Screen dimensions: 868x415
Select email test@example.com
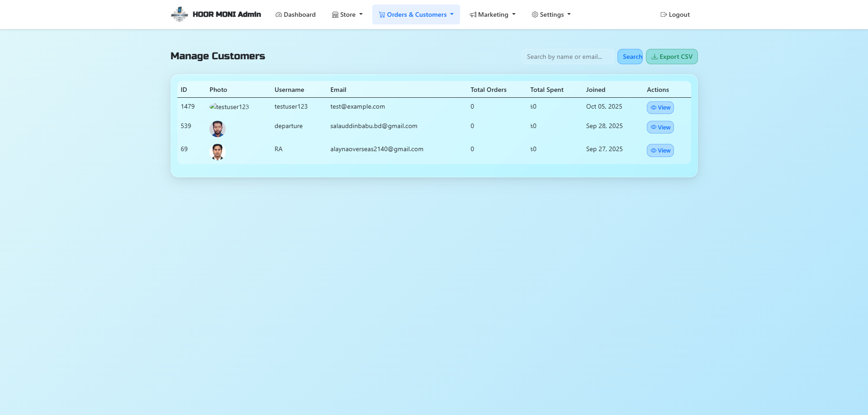click(357, 106)
